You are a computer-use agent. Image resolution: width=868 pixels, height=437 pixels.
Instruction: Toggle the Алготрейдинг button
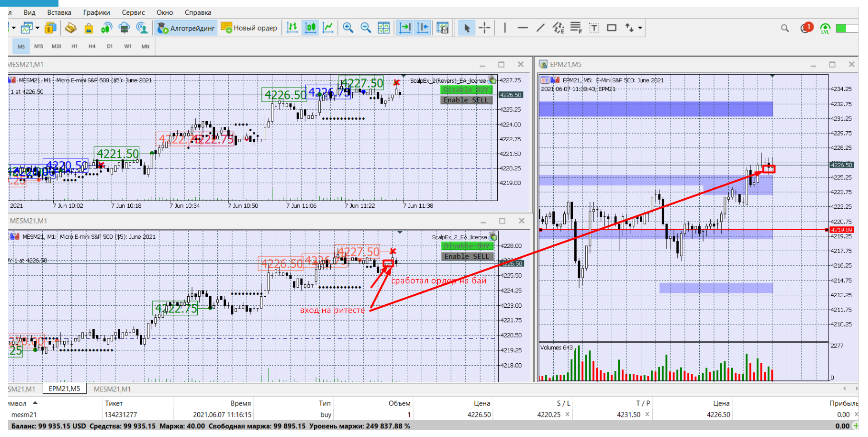(186, 28)
